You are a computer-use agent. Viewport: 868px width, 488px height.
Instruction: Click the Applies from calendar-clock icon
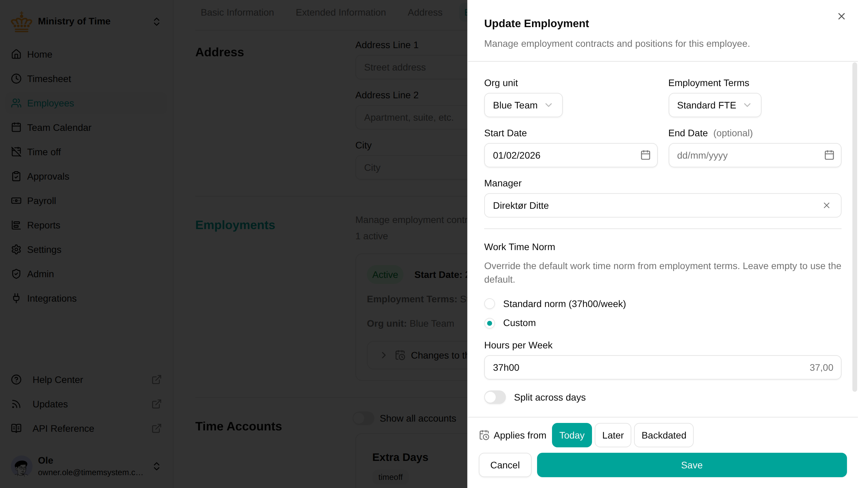[484, 435]
